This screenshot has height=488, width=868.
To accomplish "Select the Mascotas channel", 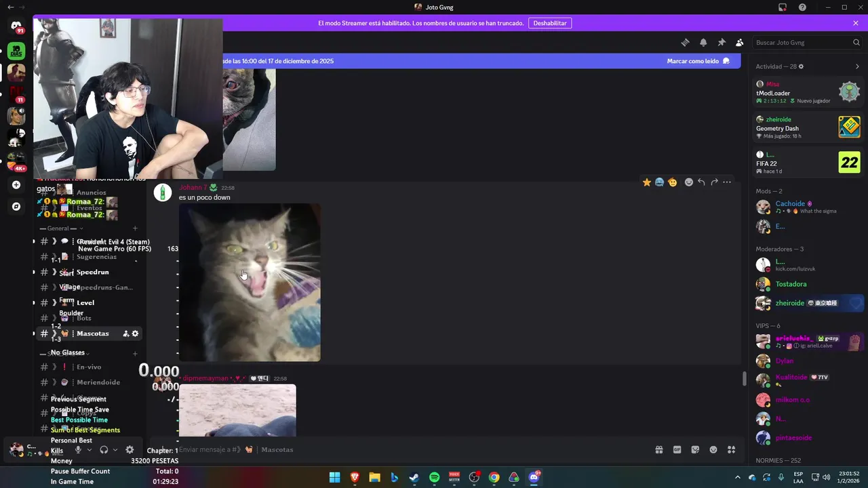I will point(88,333).
